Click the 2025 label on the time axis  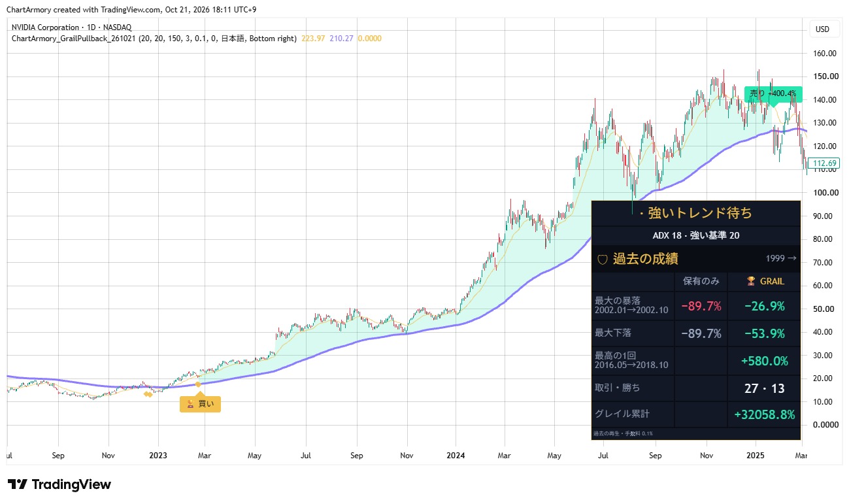pyautogui.click(x=755, y=455)
